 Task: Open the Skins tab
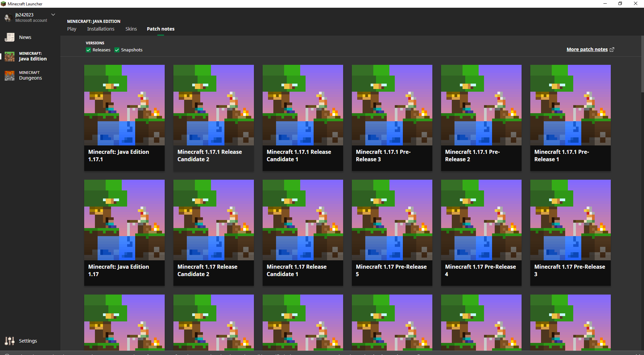click(x=131, y=29)
